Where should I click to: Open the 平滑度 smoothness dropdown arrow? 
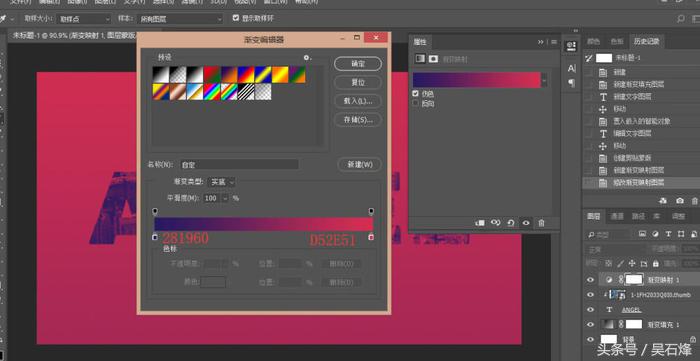[x=225, y=198]
